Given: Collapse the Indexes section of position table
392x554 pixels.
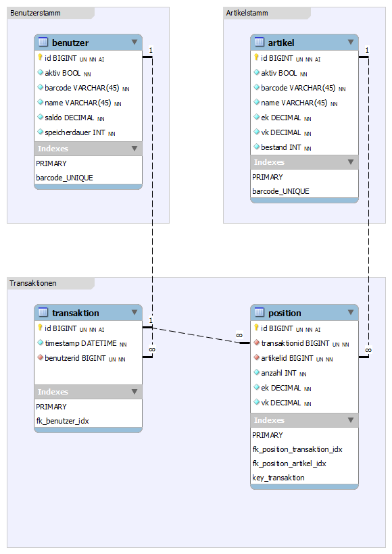Looking at the screenshot, I should pyautogui.click(x=351, y=420).
